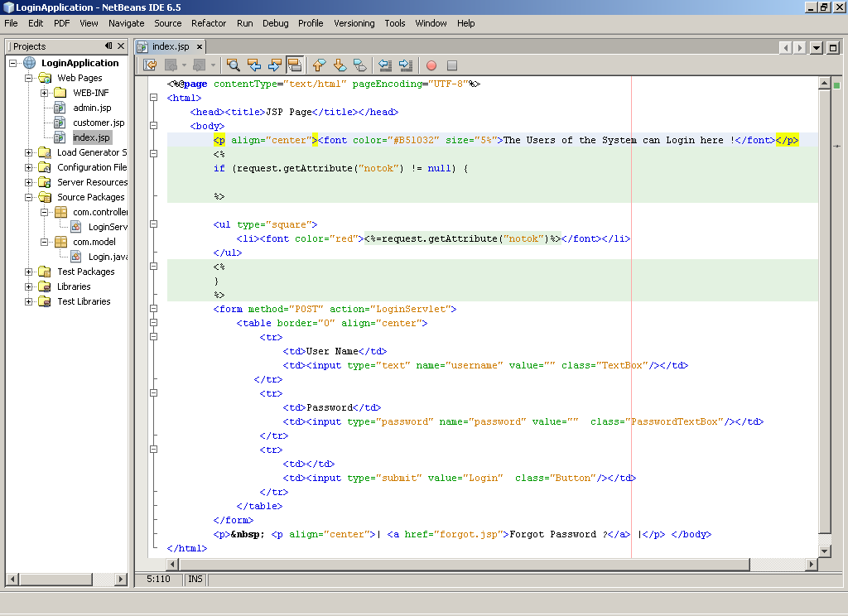Click the Shift Line Left icon
This screenshot has height=616, width=848.
tap(384, 65)
